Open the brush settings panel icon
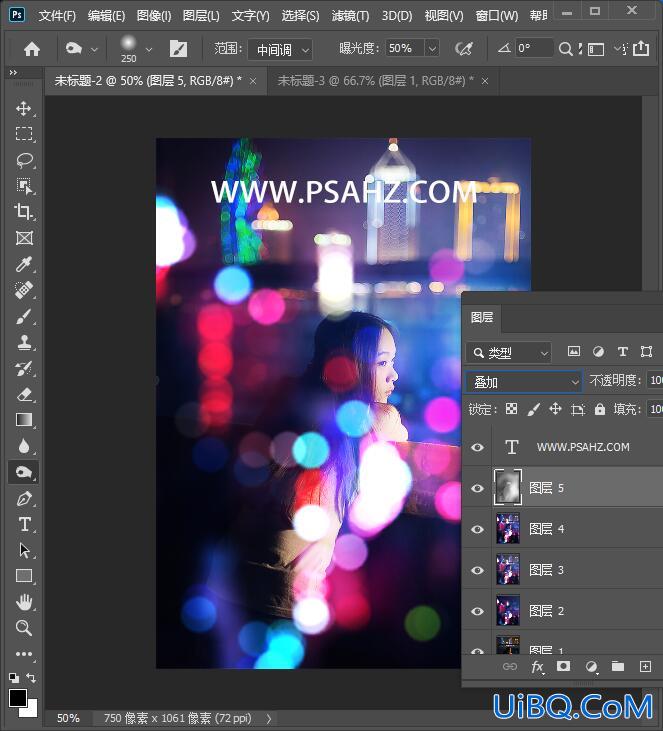The width and height of the screenshot is (663, 731). 179,48
